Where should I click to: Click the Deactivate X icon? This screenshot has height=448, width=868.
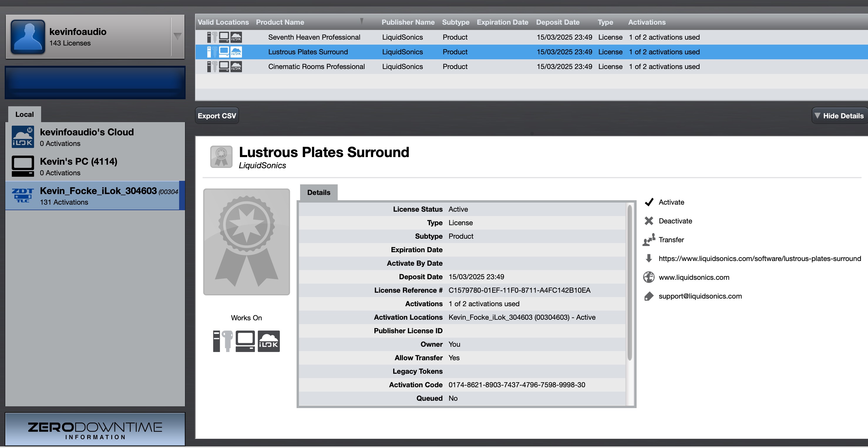click(649, 221)
